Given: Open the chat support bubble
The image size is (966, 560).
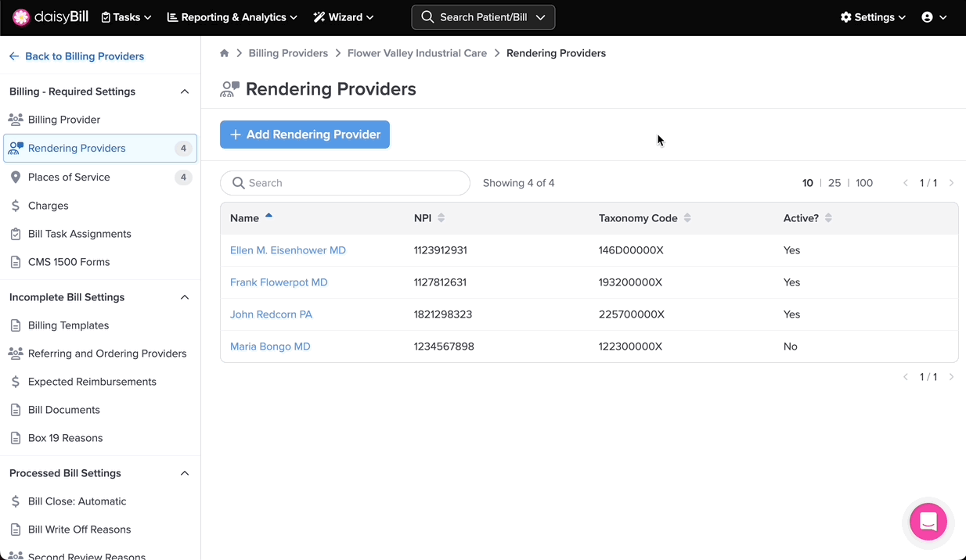Looking at the screenshot, I should (928, 522).
